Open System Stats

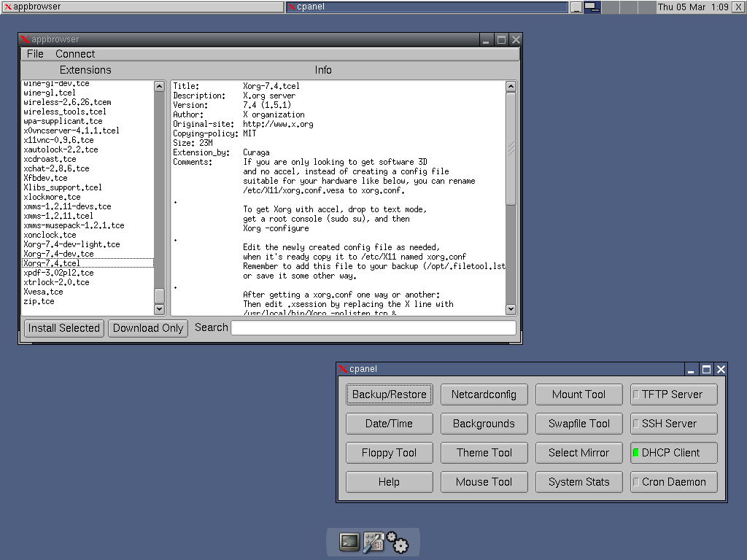pyautogui.click(x=578, y=482)
